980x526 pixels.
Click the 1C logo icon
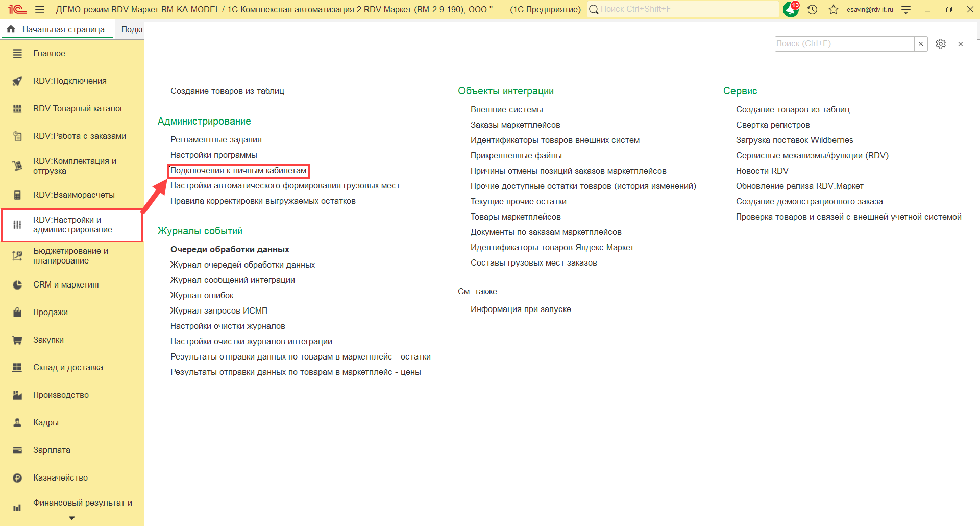[17, 9]
